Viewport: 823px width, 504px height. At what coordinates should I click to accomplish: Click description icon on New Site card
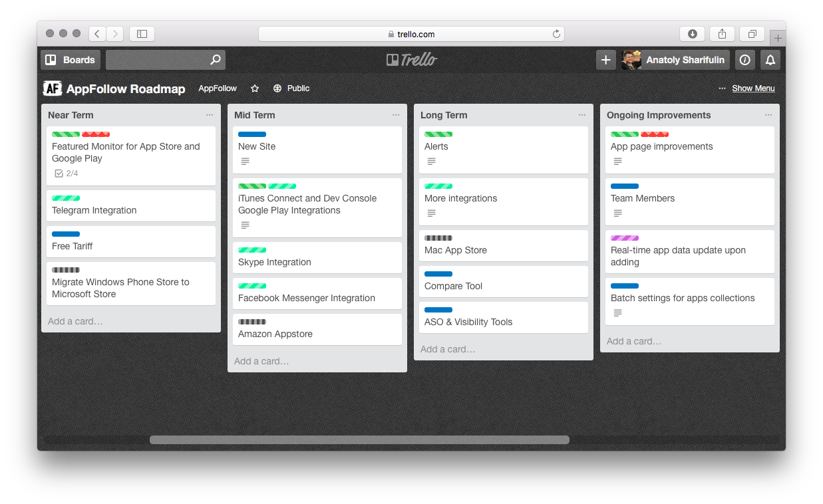[245, 162]
